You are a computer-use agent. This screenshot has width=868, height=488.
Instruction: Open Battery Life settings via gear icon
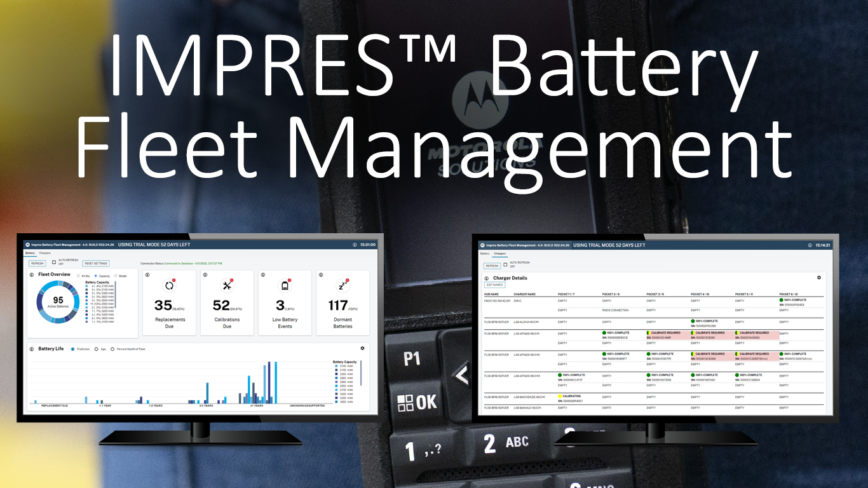363,348
